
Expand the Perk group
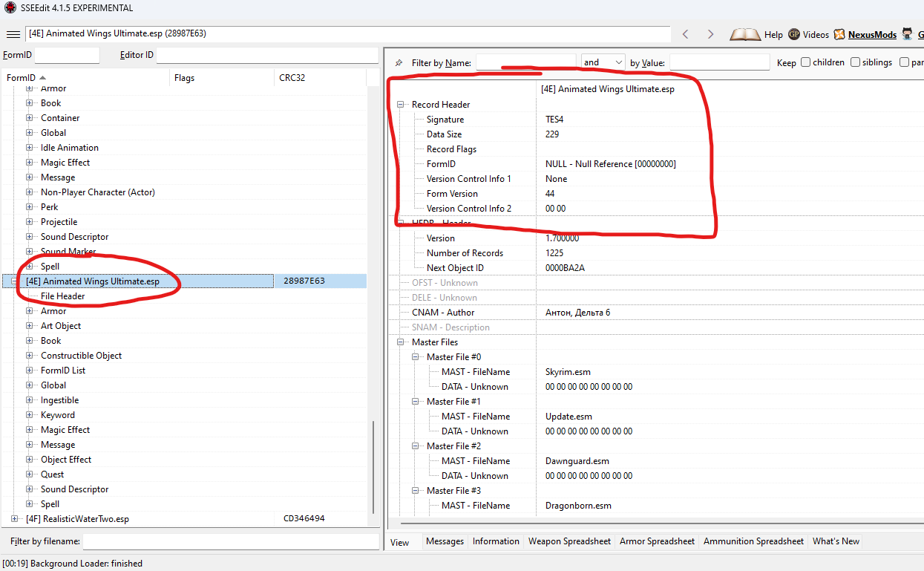[x=30, y=207]
